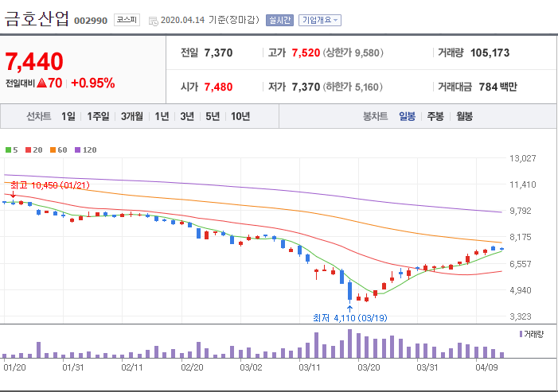Click the purple 120-day moving average swatch

[77, 150]
